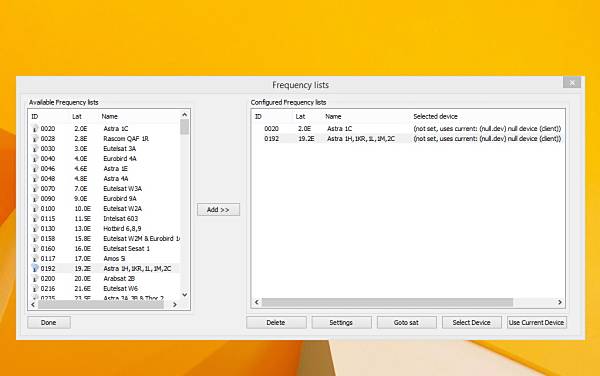Click ID header in configured lists
Screen dimensions: 600x376
[258, 116]
